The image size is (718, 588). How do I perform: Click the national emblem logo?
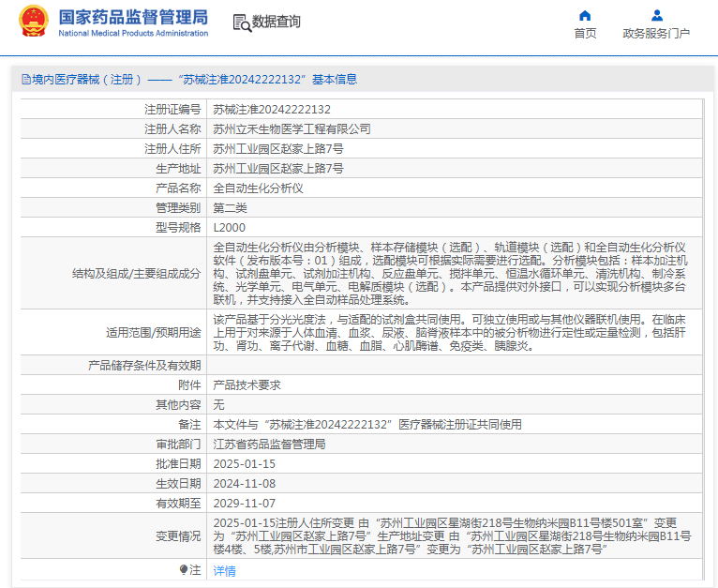(x=34, y=21)
